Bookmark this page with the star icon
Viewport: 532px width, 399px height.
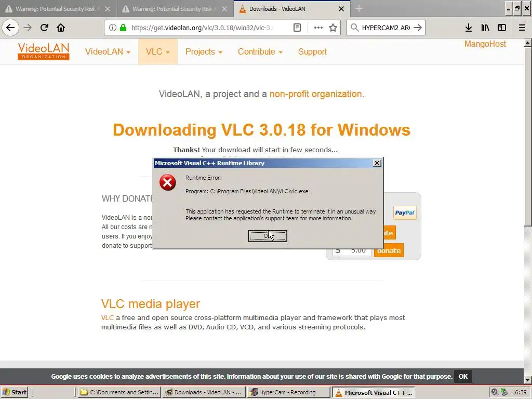coord(333,28)
